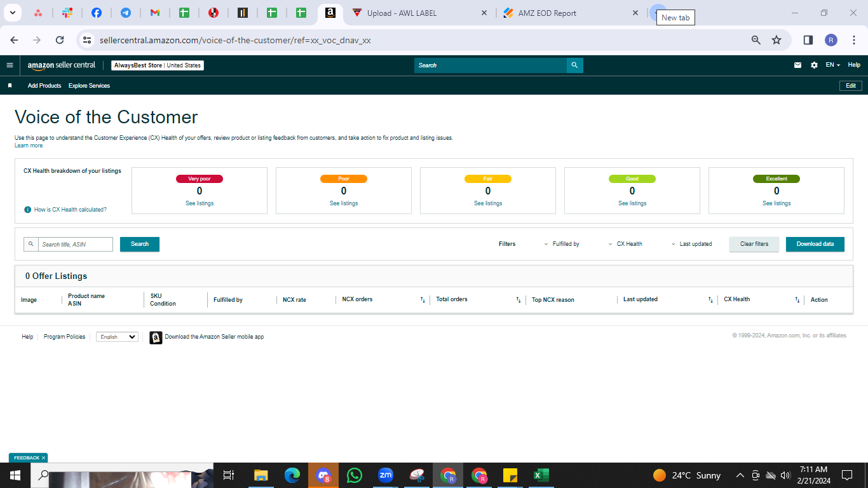This screenshot has width=868, height=488.
Task: Open the settings gear icon
Action: tap(814, 65)
